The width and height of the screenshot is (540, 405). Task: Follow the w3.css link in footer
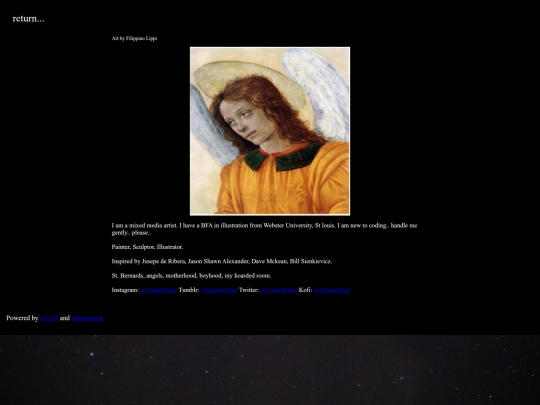[x=49, y=318]
